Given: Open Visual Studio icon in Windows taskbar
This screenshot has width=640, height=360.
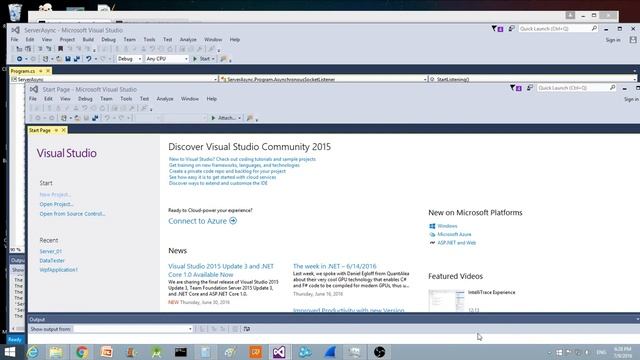Looking at the screenshot, I should click(x=279, y=352).
